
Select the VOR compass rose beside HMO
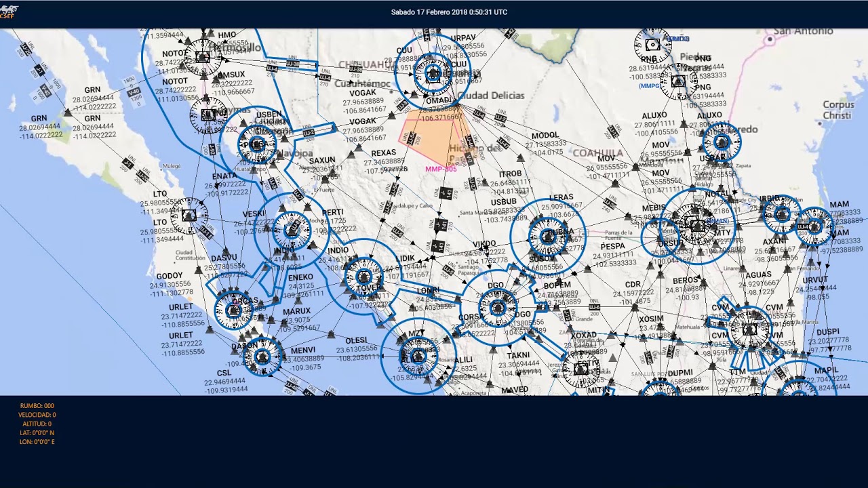coord(203,57)
